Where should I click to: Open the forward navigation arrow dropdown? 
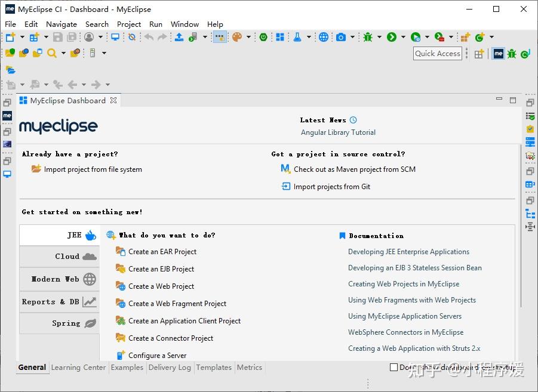(107, 84)
